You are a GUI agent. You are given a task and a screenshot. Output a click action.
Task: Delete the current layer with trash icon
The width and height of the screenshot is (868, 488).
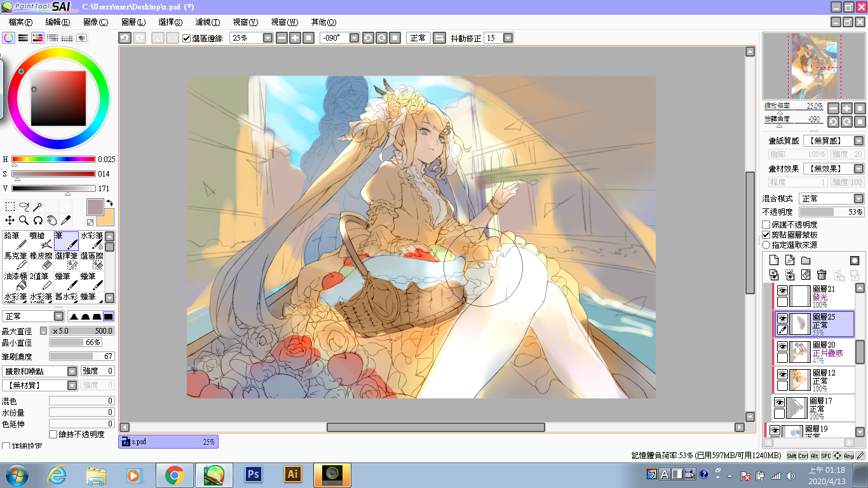tap(822, 274)
